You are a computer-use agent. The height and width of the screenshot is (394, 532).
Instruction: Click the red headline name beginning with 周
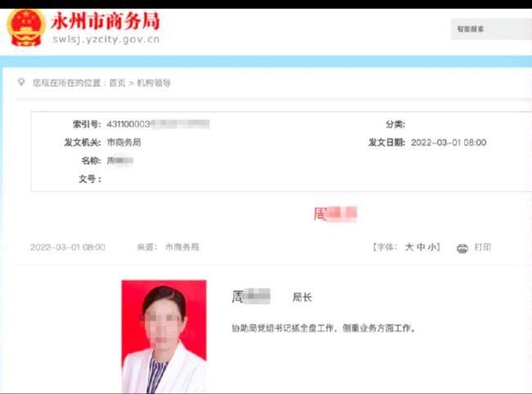click(x=336, y=214)
